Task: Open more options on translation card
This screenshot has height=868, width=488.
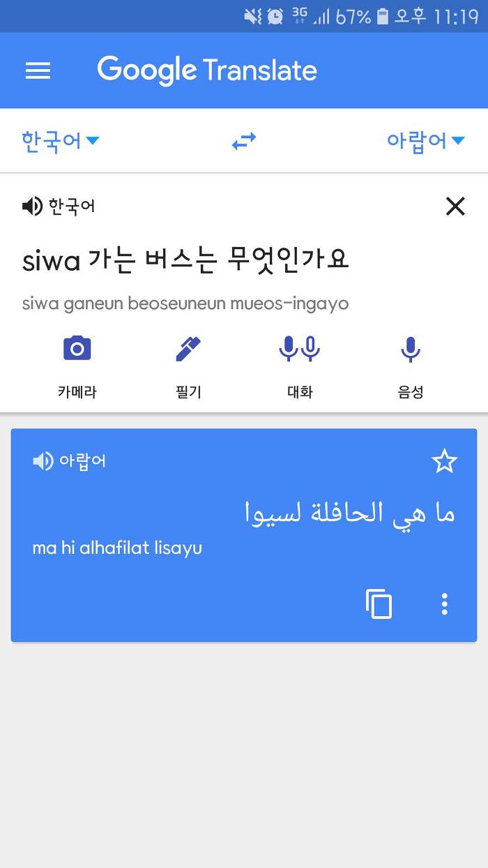Action: [x=444, y=604]
